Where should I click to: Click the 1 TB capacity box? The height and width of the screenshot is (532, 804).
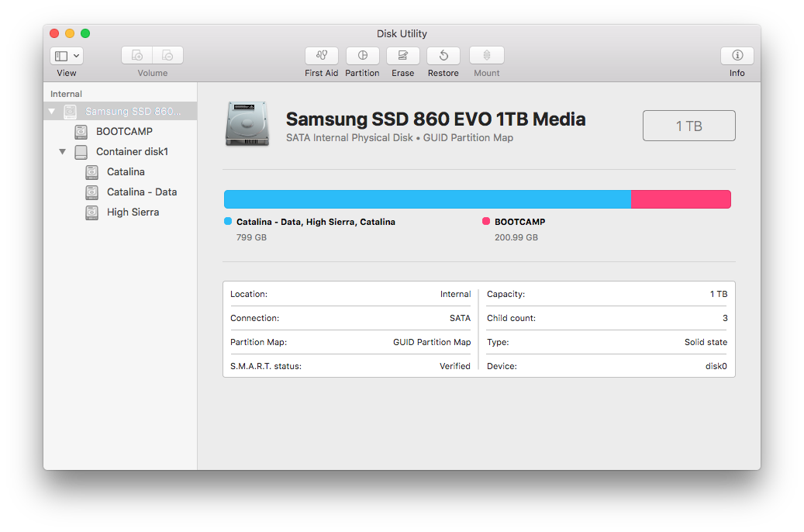pos(689,126)
